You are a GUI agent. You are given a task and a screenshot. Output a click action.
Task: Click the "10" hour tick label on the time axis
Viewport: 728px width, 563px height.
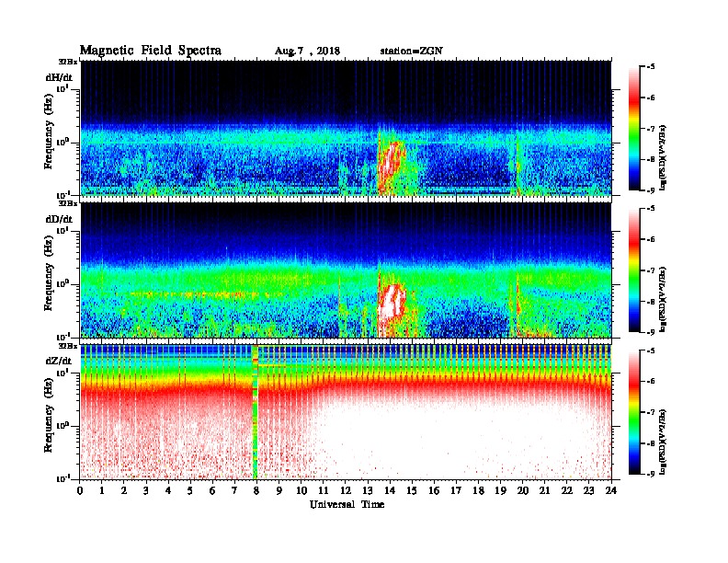(x=301, y=491)
